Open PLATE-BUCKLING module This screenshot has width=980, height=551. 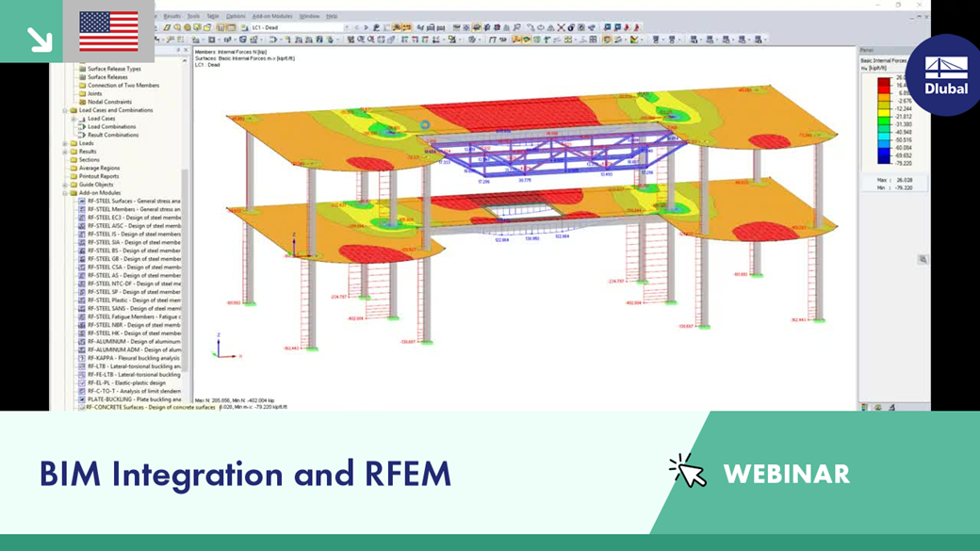pos(134,399)
